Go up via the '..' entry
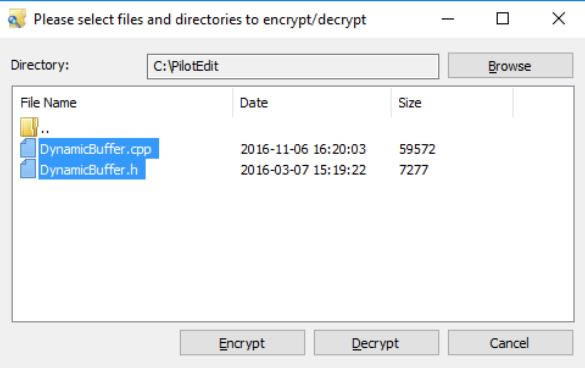 point(45,129)
